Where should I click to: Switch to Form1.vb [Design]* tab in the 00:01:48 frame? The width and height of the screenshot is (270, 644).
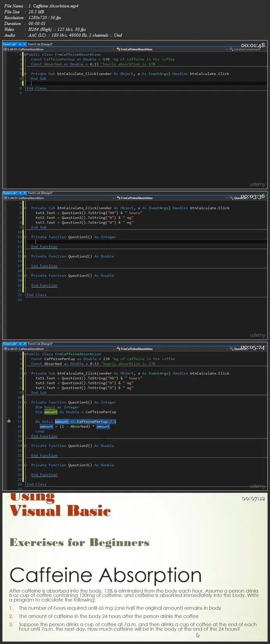point(40,44)
